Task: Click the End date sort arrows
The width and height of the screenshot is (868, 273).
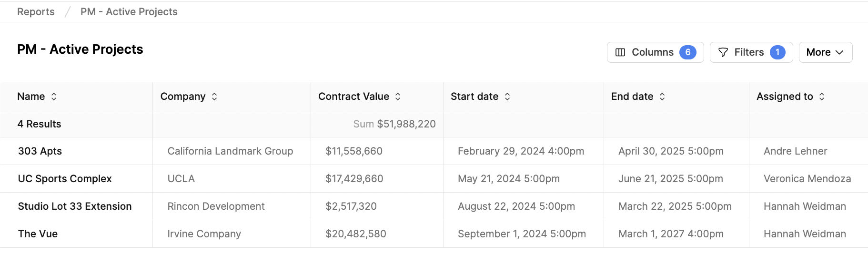Action: (x=662, y=97)
